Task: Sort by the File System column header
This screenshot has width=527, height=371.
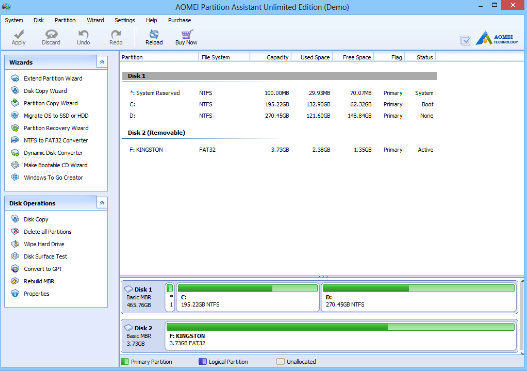Action: 224,57
